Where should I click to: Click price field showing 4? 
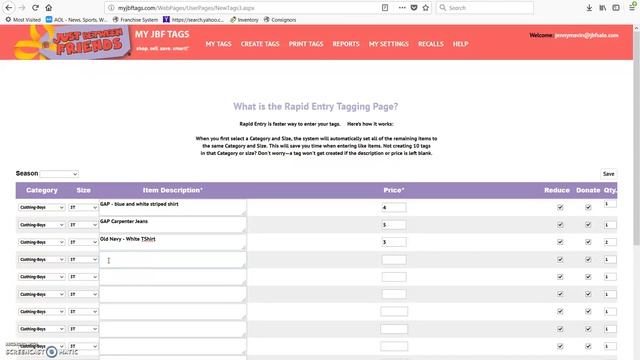(x=394, y=207)
